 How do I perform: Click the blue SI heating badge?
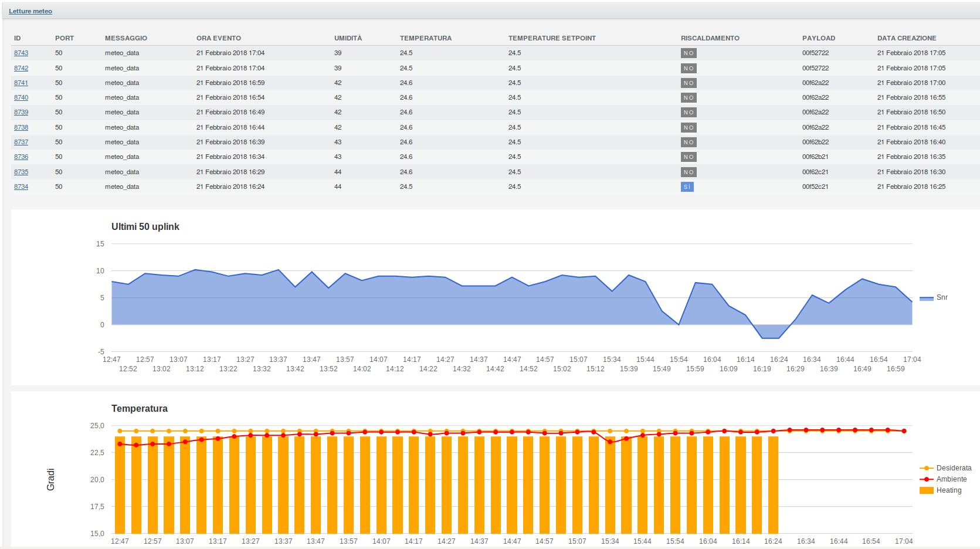pos(687,187)
